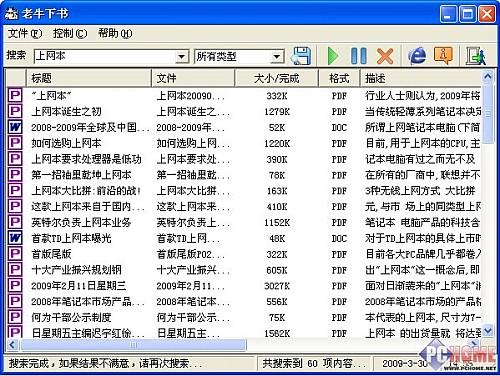Start download with the green play icon

tap(332, 56)
